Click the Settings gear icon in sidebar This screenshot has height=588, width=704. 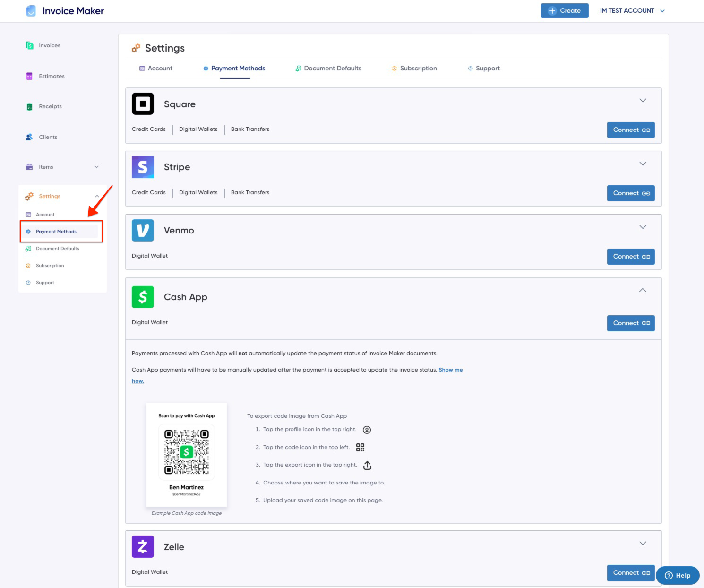[x=29, y=196]
